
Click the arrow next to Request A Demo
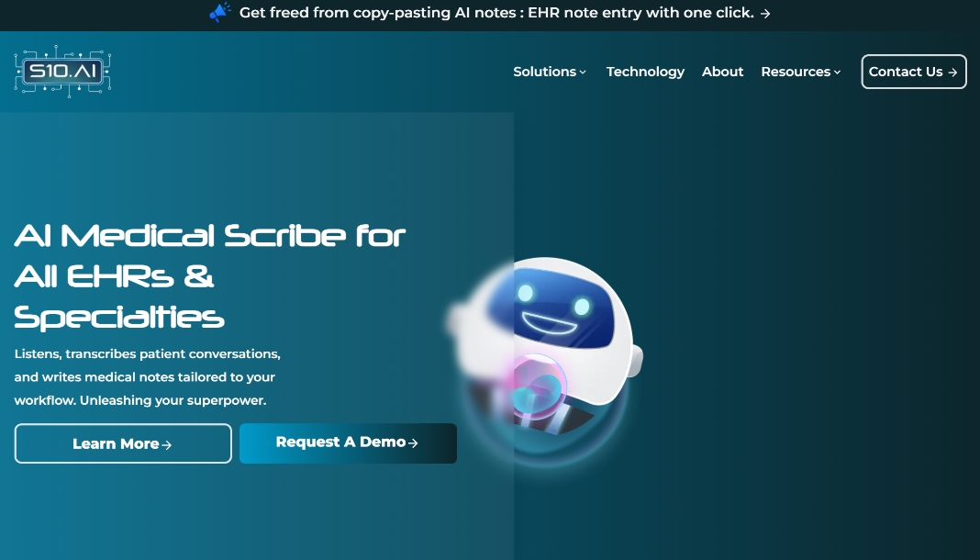413,443
